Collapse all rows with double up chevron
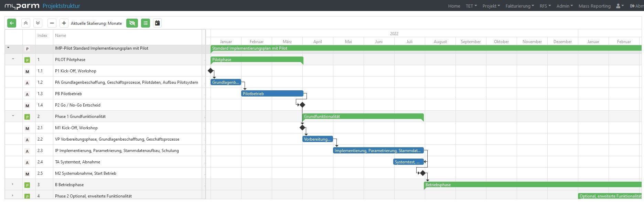The height and width of the screenshot is (202, 644). coord(26,23)
